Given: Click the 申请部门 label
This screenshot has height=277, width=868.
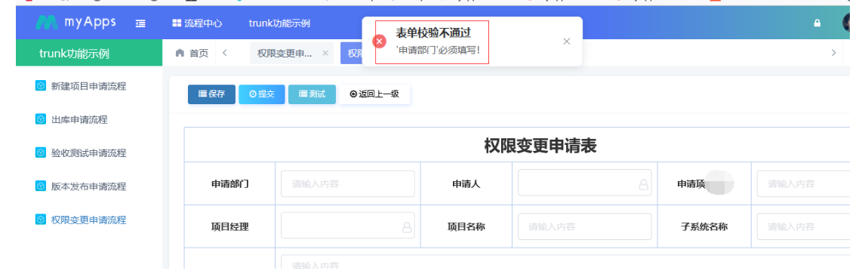Looking at the screenshot, I should [x=229, y=184].
